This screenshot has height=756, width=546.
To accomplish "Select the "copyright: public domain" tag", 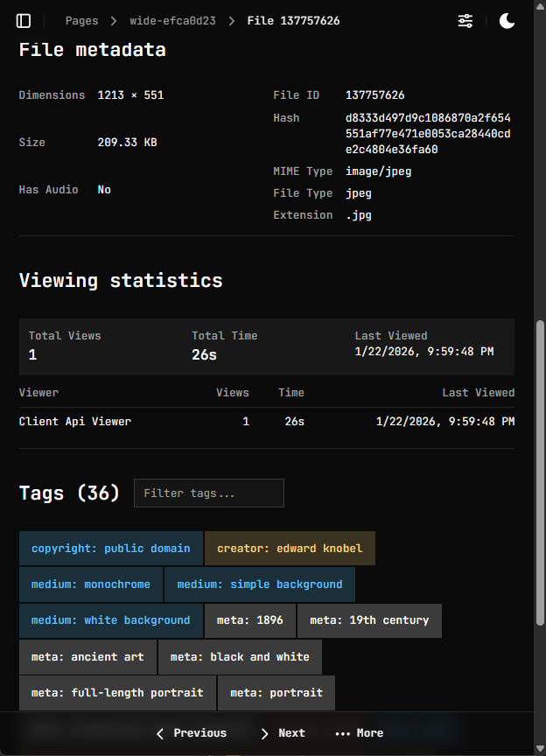I will [110, 549].
